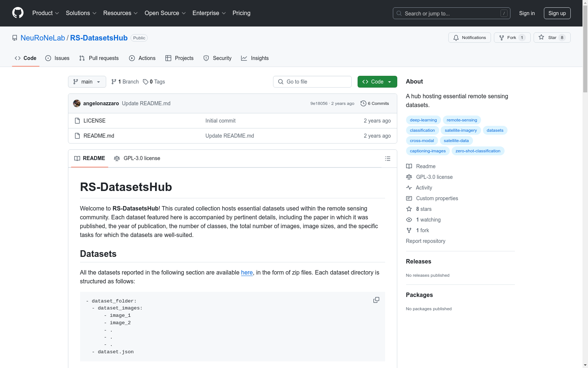Click angelonazzaro's avatar image
The image size is (588, 368).
tap(77, 103)
